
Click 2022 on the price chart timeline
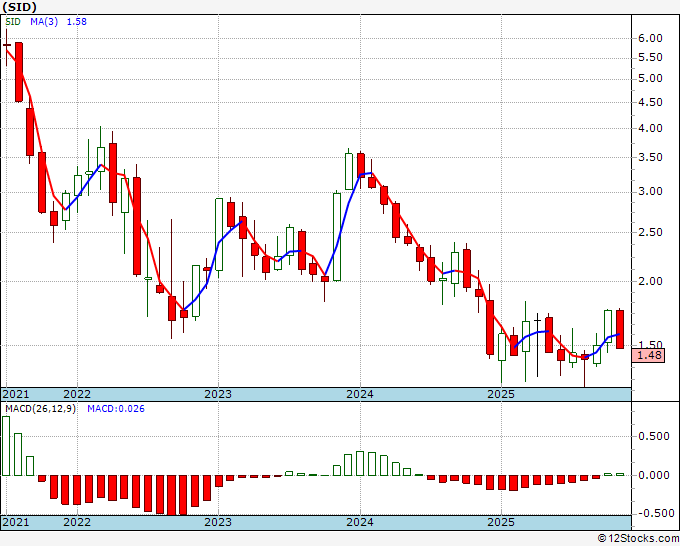(77, 394)
